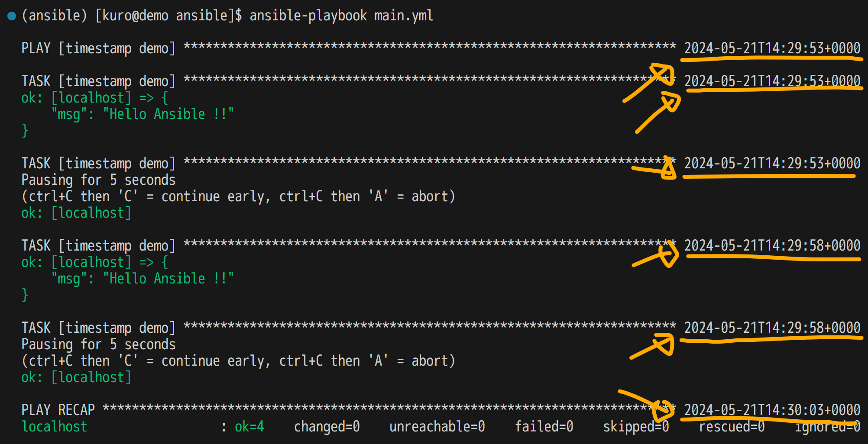Click the skipped=0 recap value
Image resolution: width=868 pixels, height=444 pixels.
coord(635,427)
